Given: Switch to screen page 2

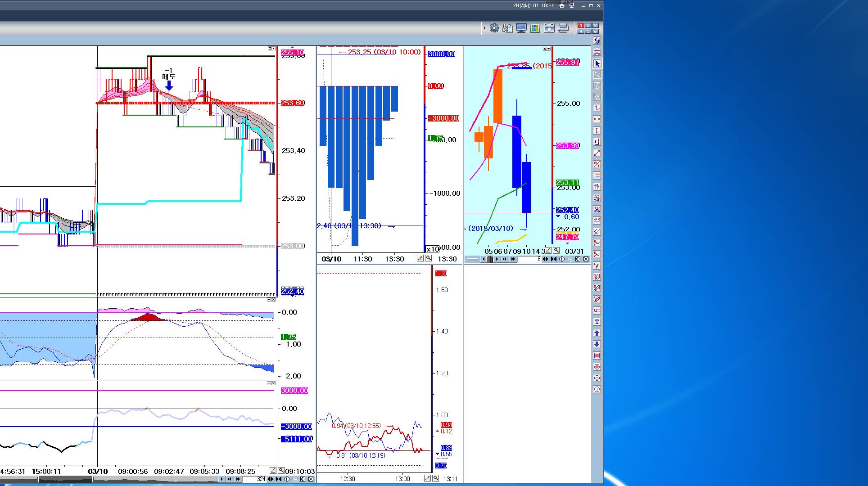Looking at the screenshot, I should 588,26.
